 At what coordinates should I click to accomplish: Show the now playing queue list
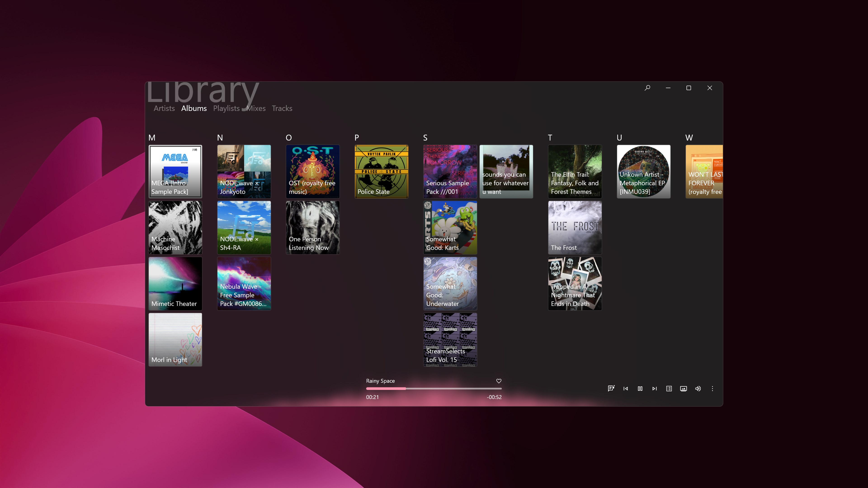point(669,388)
